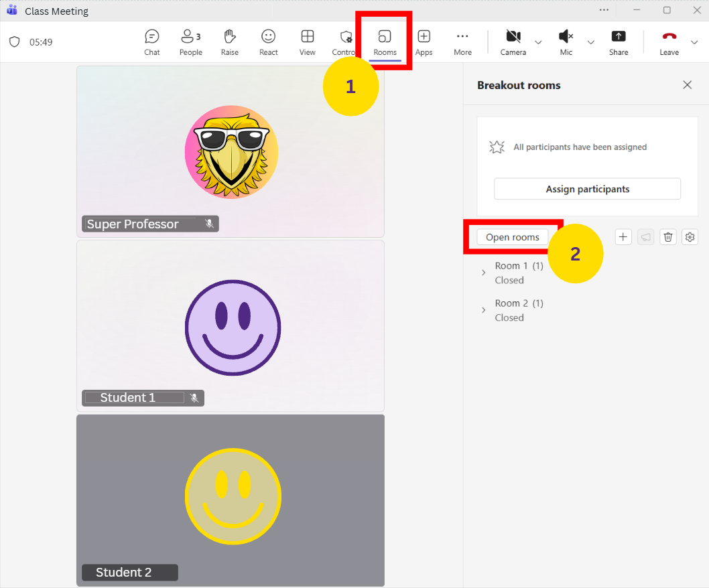709x588 pixels.
Task: Open the Apps menu
Action: (424, 42)
